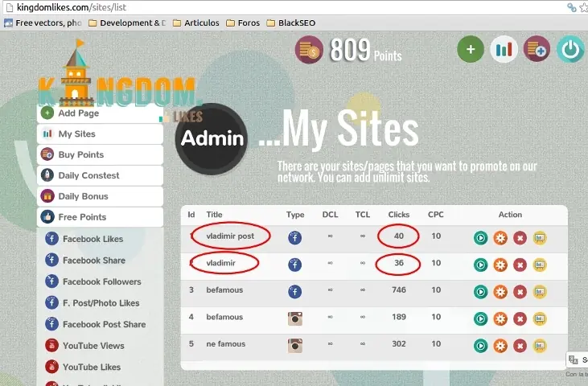Screen dimensions: 588x386
Task: Open yellow stats icon in ne famous row
Action: tap(540, 346)
